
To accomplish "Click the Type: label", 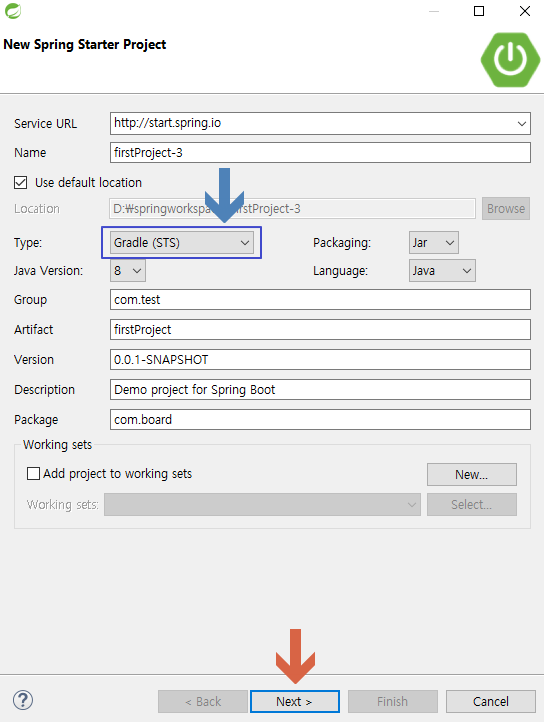I will point(28,243).
